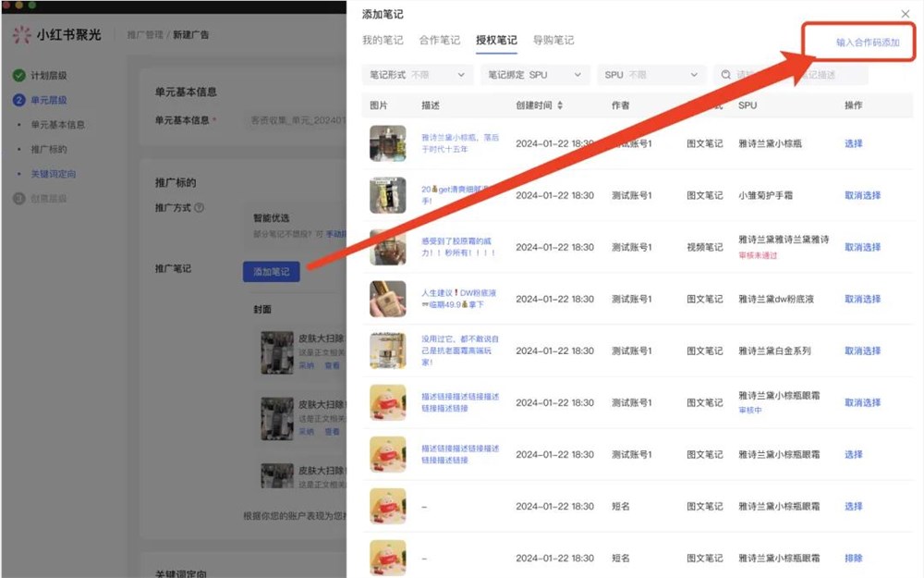Click the first note thumbnail in the list
Viewport: 924px width, 578px height.
point(387,143)
